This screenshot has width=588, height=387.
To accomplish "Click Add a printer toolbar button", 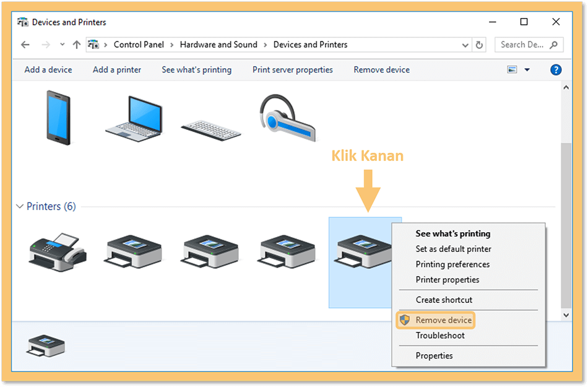I will (117, 70).
